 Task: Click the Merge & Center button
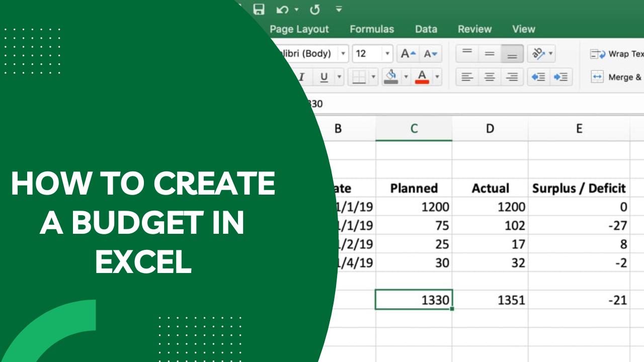[x=617, y=77]
